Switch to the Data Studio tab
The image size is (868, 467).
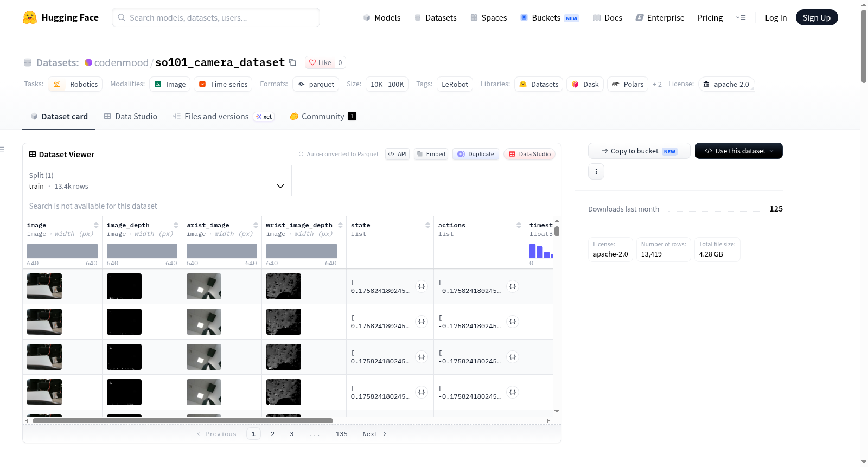pos(131,116)
